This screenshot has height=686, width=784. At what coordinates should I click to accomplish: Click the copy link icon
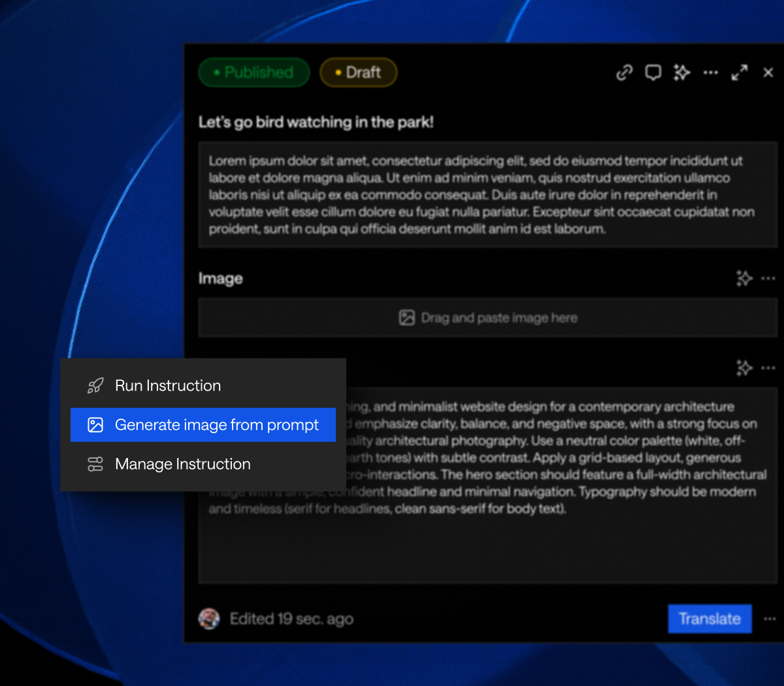(x=623, y=73)
